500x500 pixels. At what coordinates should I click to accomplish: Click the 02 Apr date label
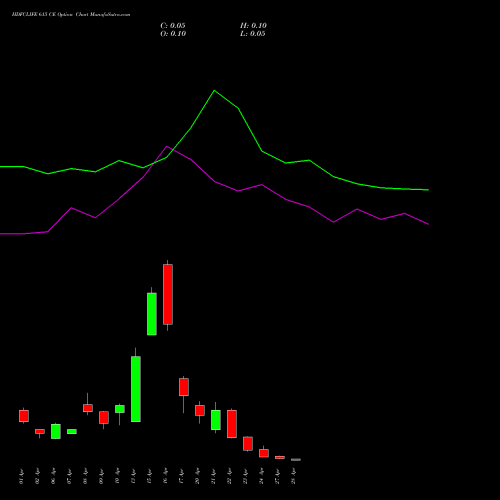click(x=38, y=477)
